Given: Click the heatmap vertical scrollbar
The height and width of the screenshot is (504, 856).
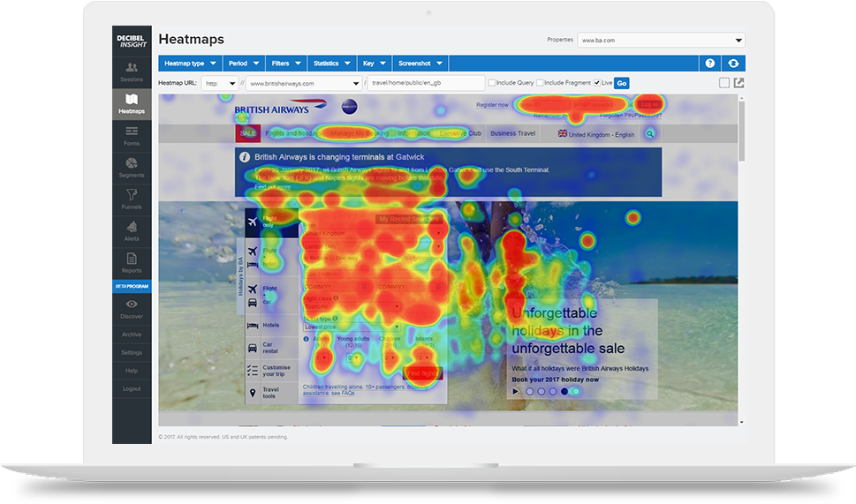Looking at the screenshot, I should (741, 131).
